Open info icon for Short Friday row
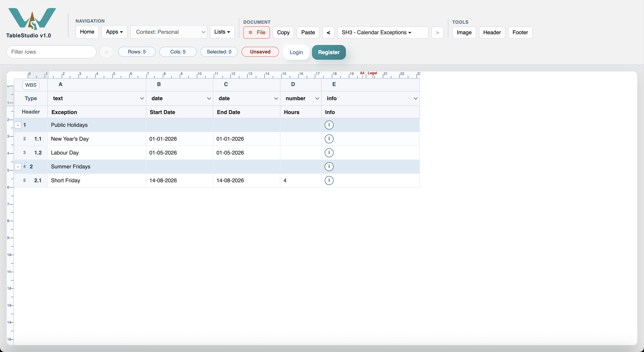644x352 pixels. (x=329, y=180)
